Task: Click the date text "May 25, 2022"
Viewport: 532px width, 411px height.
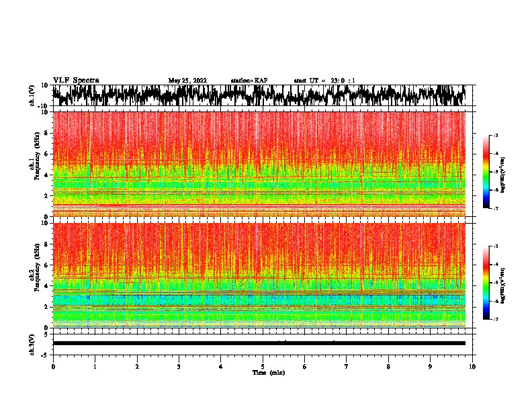Action: pos(187,81)
